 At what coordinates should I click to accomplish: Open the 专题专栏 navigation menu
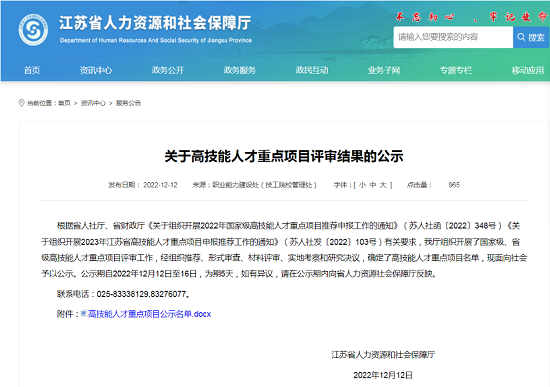[456, 70]
